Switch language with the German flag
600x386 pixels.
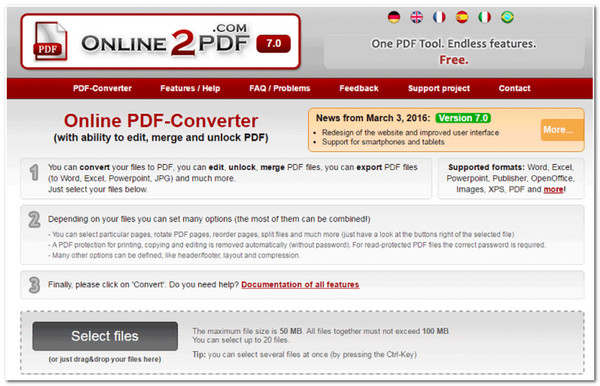click(394, 17)
